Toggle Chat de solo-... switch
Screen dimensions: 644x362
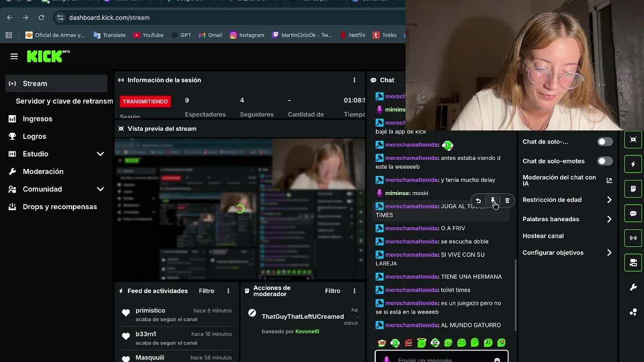pyautogui.click(x=605, y=142)
